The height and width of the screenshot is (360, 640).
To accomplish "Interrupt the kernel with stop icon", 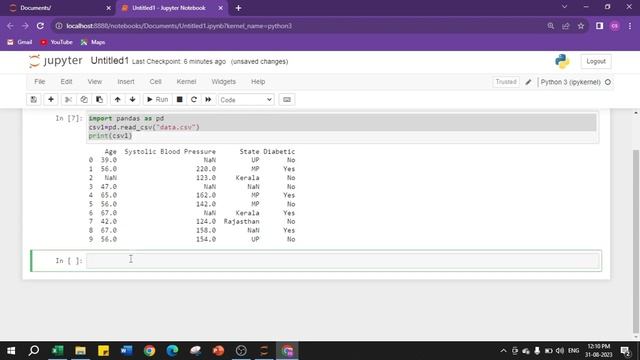I will (180, 100).
